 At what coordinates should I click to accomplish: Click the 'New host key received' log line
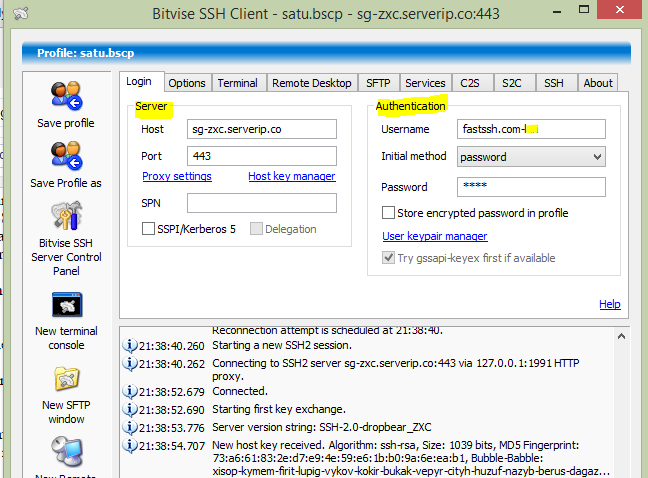coord(411,459)
